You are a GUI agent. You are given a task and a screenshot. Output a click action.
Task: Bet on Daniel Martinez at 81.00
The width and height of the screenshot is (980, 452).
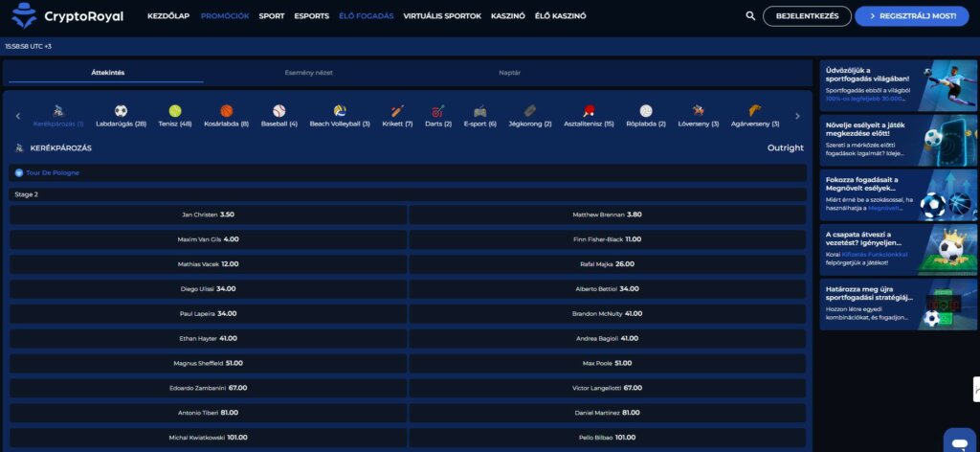coord(608,413)
